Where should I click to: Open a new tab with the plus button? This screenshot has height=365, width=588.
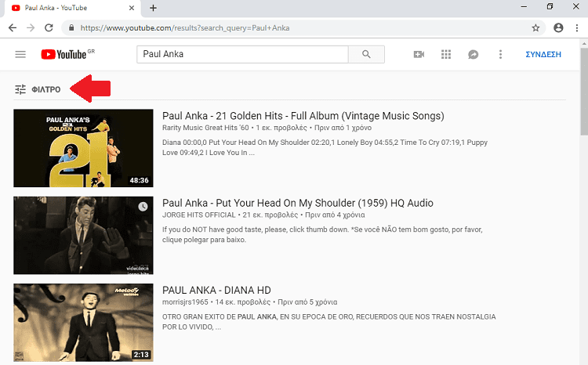click(153, 8)
